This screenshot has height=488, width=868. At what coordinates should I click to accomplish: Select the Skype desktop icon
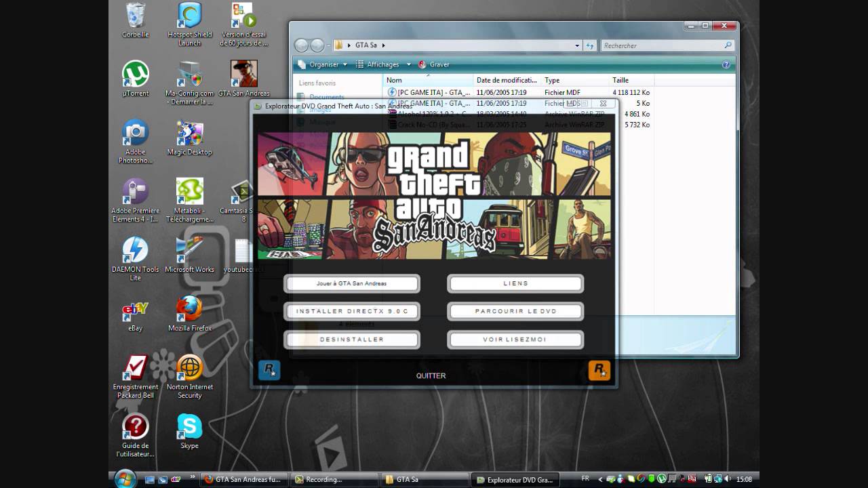point(189,431)
